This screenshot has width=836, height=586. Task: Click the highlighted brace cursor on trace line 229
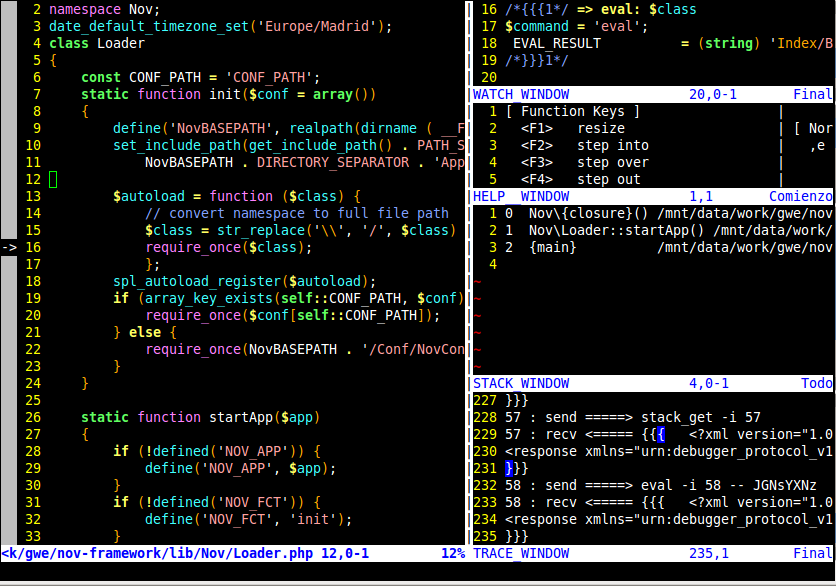[660, 434]
